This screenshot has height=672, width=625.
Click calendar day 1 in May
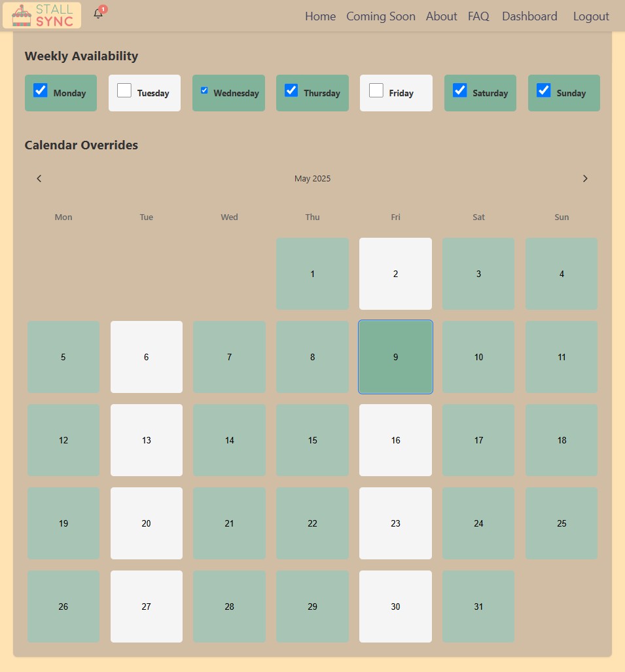coord(312,274)
